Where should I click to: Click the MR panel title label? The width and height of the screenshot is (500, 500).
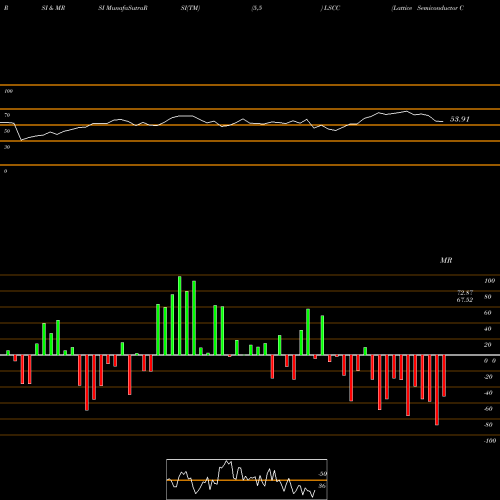[446, 260]
